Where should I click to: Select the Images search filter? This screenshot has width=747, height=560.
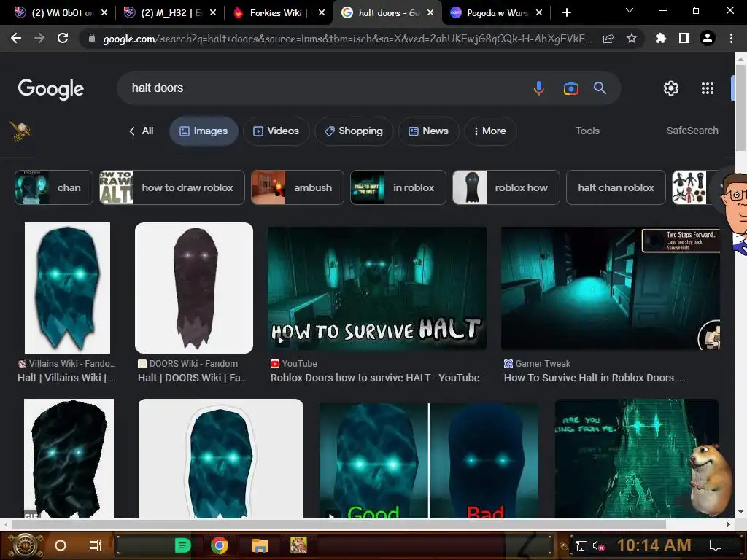click(204, 131)
